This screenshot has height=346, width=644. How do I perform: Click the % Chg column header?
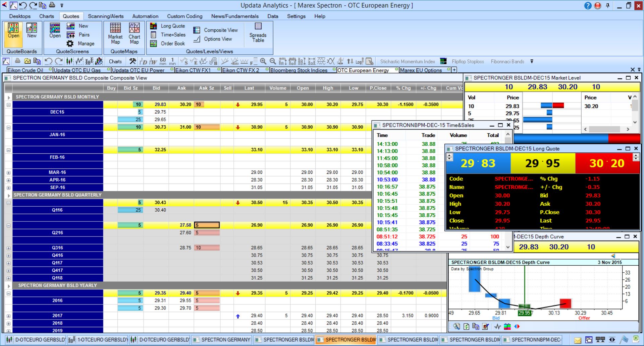(403, 88)
